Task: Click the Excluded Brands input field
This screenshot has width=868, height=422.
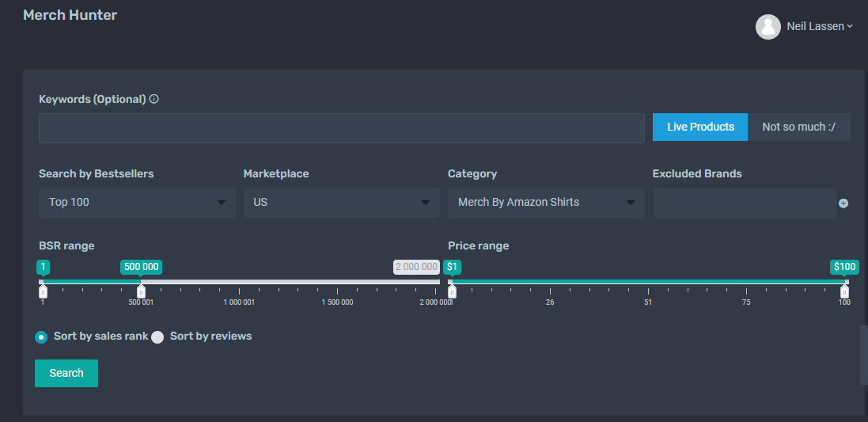Action: 745,203
